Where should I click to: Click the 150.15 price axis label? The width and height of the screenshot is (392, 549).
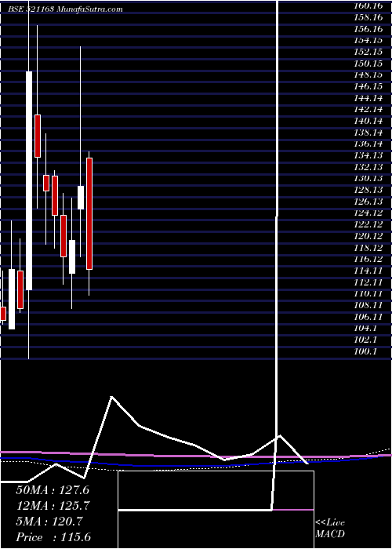point(370,64)
